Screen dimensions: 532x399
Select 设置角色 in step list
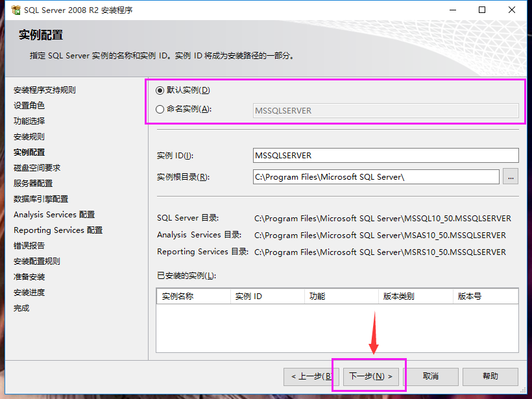pos(29,106)
